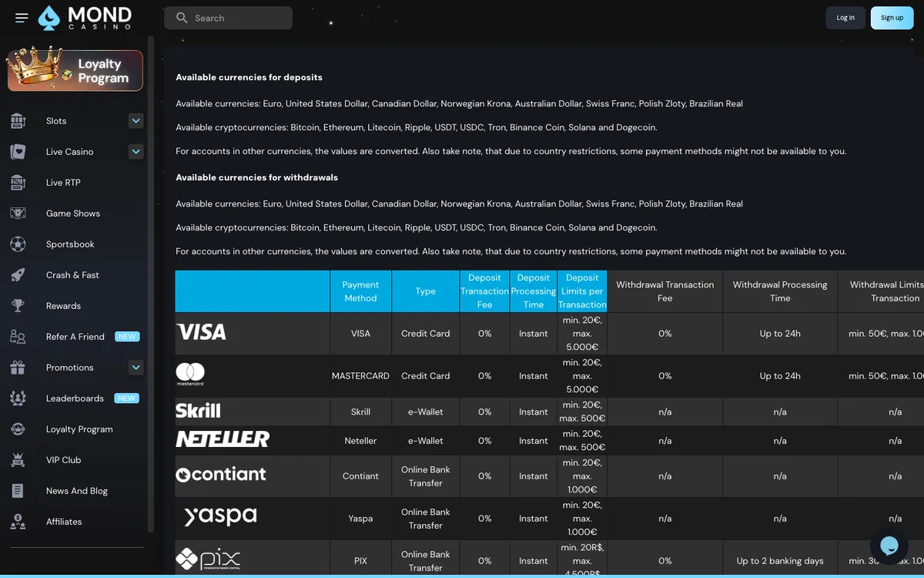
Task: Click the Log in button
Action: click(845, 18)
